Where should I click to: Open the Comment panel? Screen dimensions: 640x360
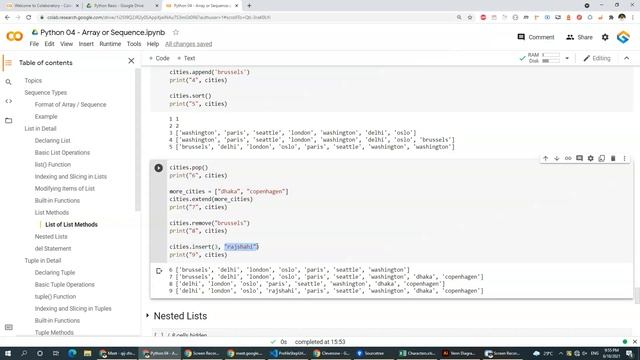(x=536, y=37)
